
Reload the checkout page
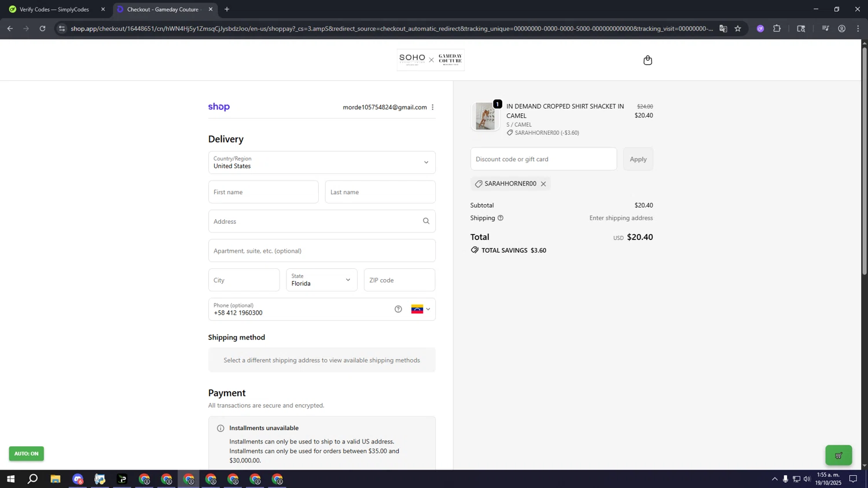42,28
